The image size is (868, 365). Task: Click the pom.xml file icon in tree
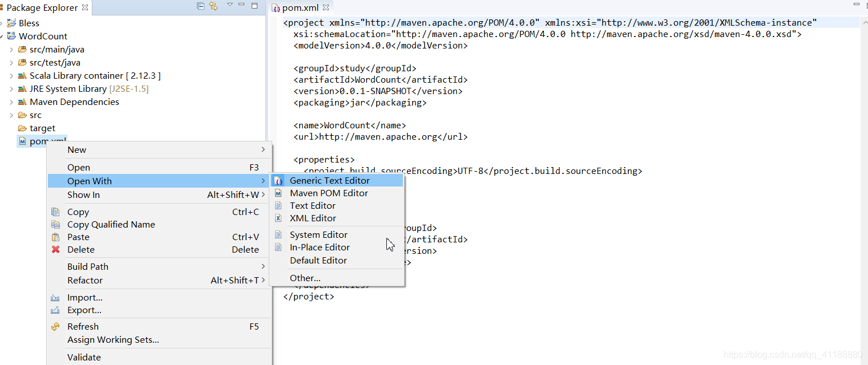(22, 141)
